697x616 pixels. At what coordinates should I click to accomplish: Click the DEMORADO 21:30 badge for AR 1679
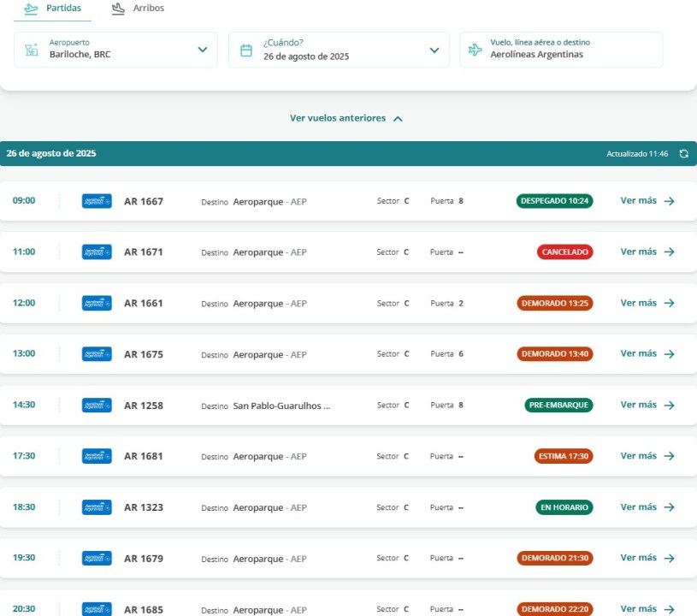(554, 559)
